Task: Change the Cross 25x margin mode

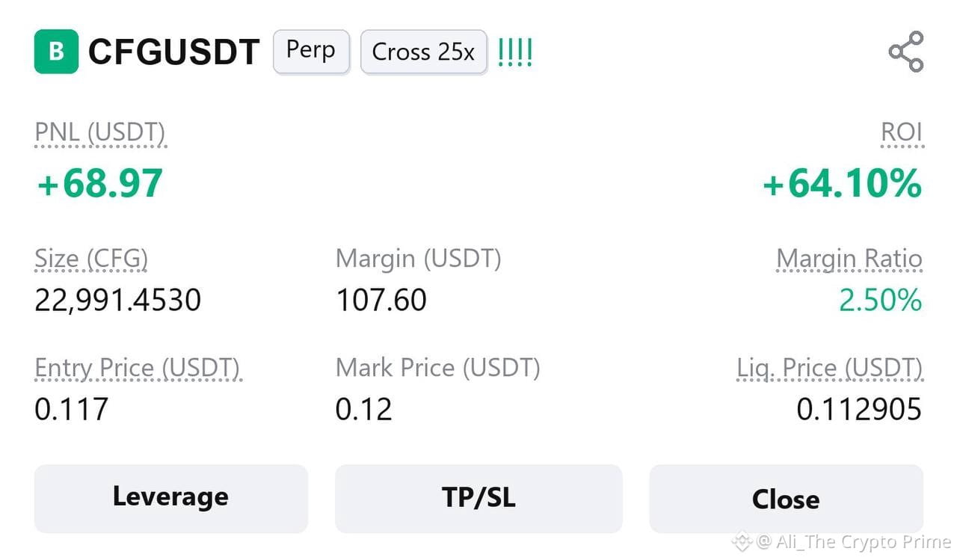Action: [423, 52]
